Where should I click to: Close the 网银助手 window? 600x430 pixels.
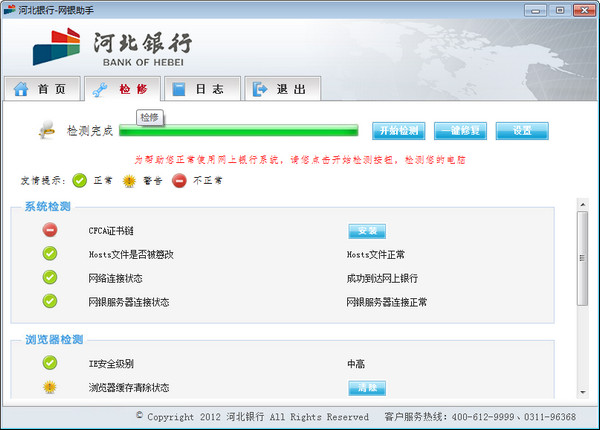[x=584, y=10]
